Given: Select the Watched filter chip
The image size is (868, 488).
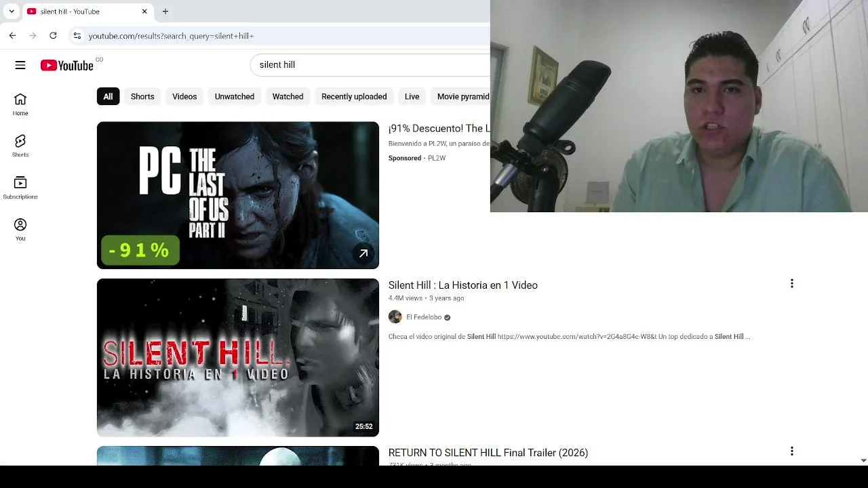Looking at the screenshot, I should tap(288, 96).
